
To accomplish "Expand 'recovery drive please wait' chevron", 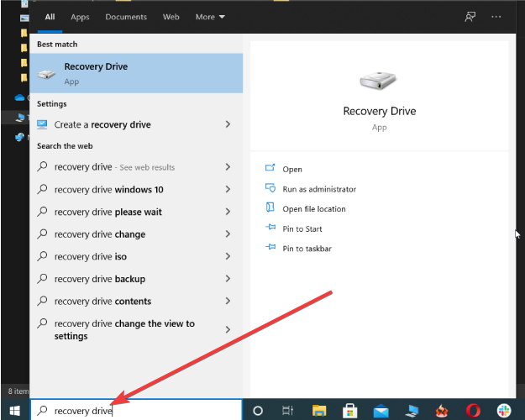I will pos(228,212).
